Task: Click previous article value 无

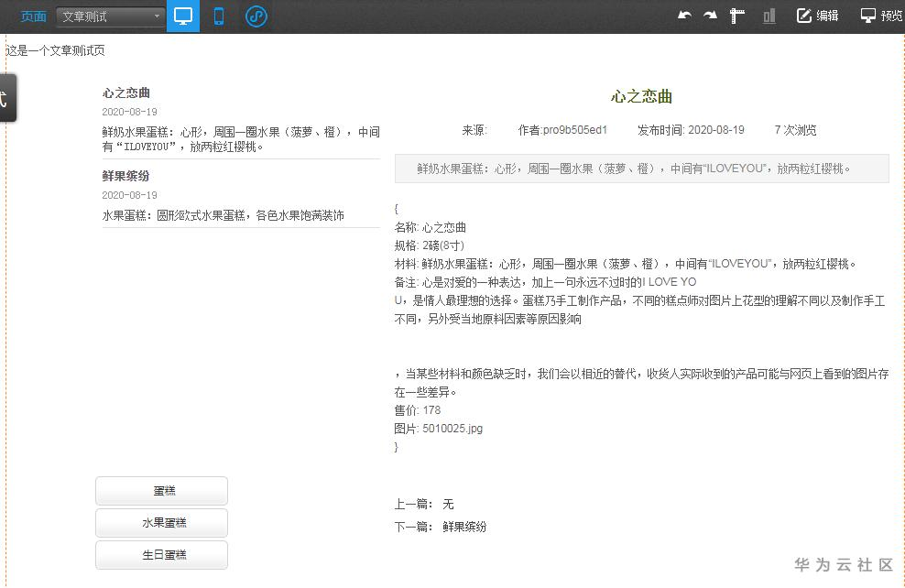Action: pyautogui.click(x=448, y=505)
